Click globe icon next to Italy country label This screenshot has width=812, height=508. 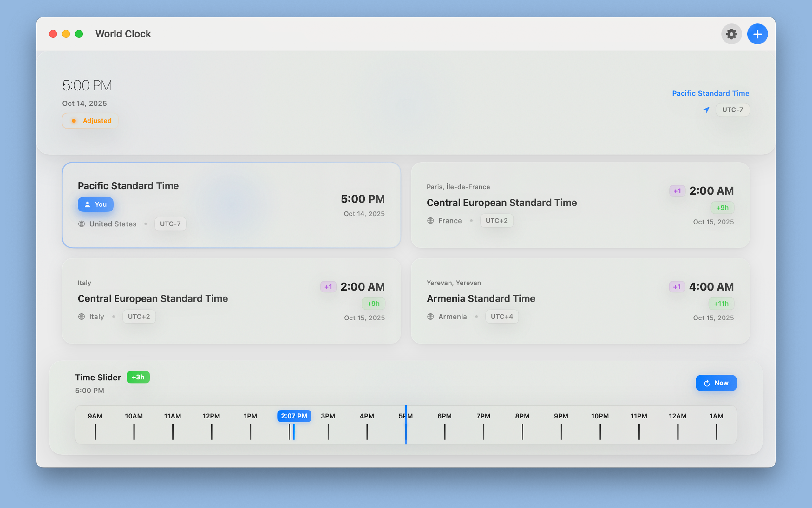click(82, 317)
